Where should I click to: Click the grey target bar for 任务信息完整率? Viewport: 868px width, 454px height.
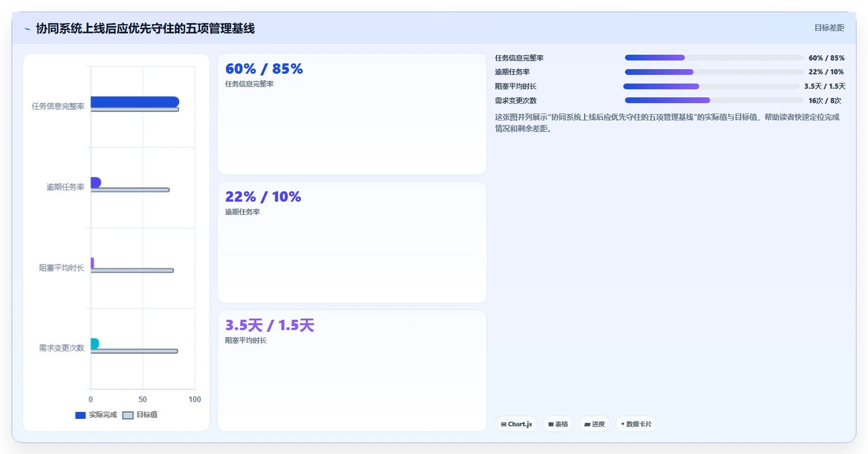coord(135,109)
